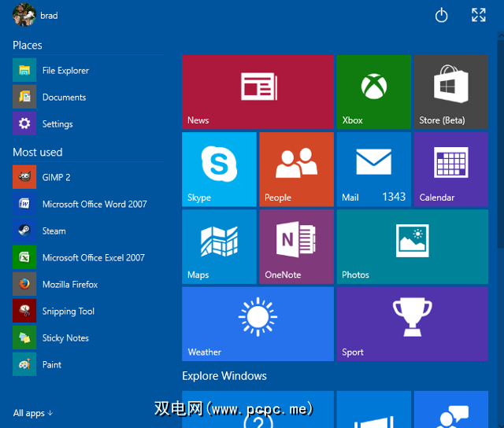Launch Paint from its label

point(52,365)
